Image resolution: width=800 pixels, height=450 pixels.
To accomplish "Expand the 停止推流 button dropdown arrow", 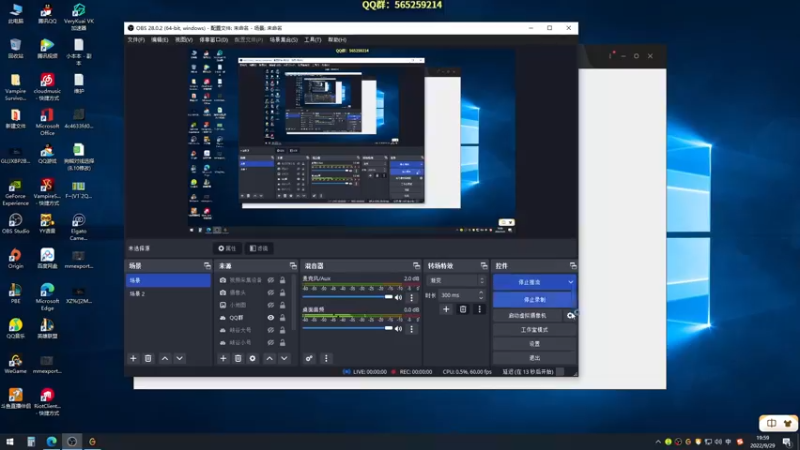I will click(570, 282).
